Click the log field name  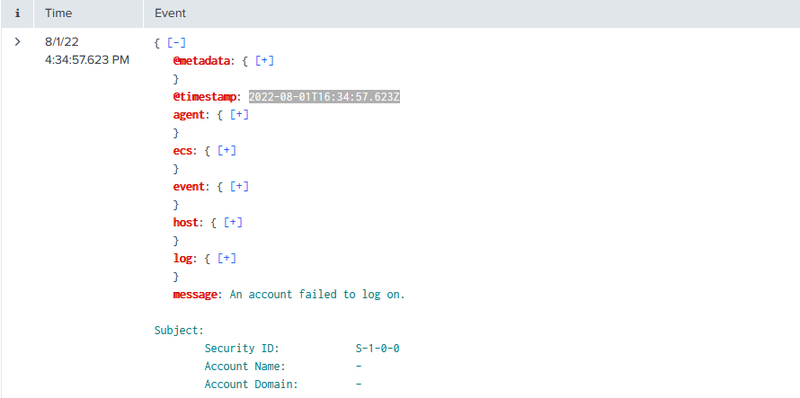pos(182,258)
